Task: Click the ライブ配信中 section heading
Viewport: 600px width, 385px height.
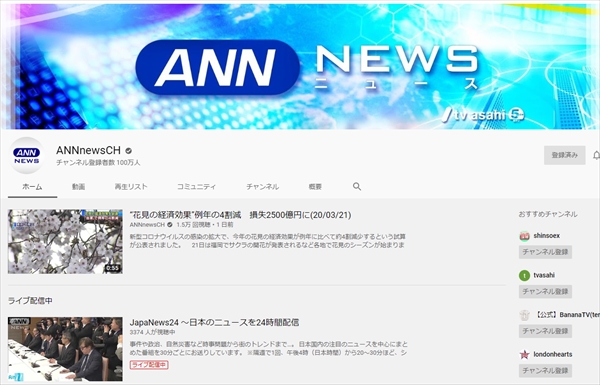Action: tap(30, 301)
